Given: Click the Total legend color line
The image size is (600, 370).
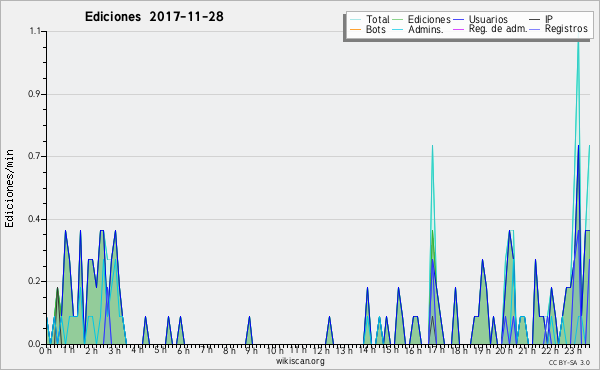Looking at the screenshot, I should 355,20.
